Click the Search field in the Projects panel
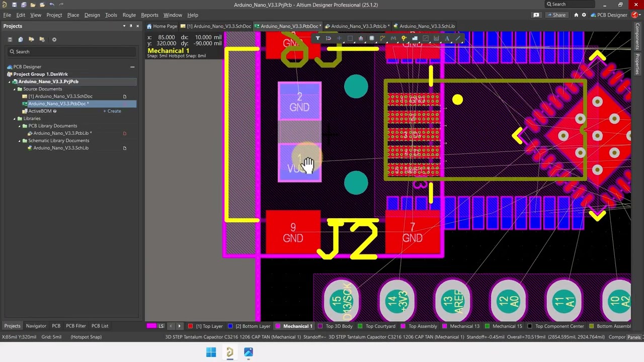 [x=71, y=52]
